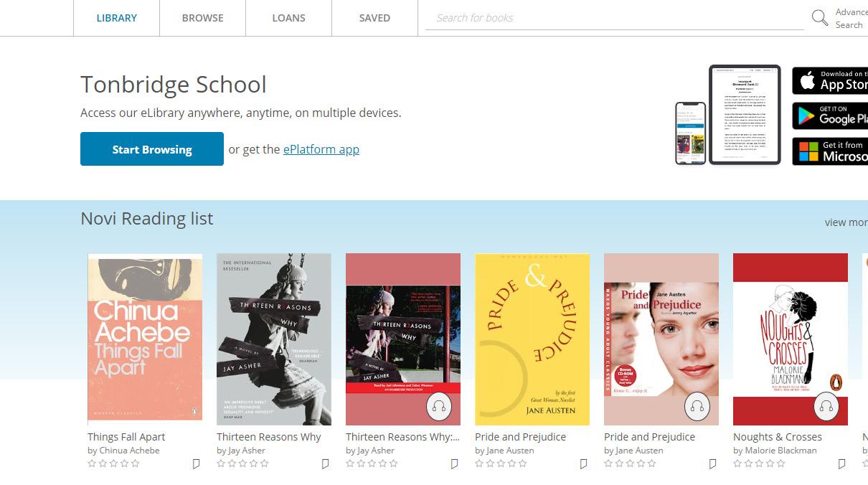Viewport: 868px width, 485px height.
Task: Click the Search for books field
Action: click(x=614, y=18)
